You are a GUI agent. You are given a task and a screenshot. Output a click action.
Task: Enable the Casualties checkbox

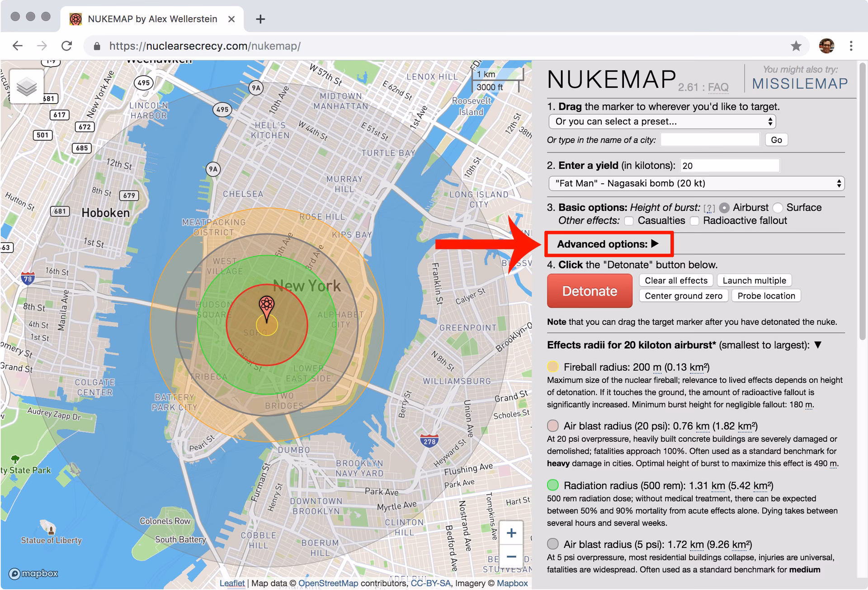628,221
